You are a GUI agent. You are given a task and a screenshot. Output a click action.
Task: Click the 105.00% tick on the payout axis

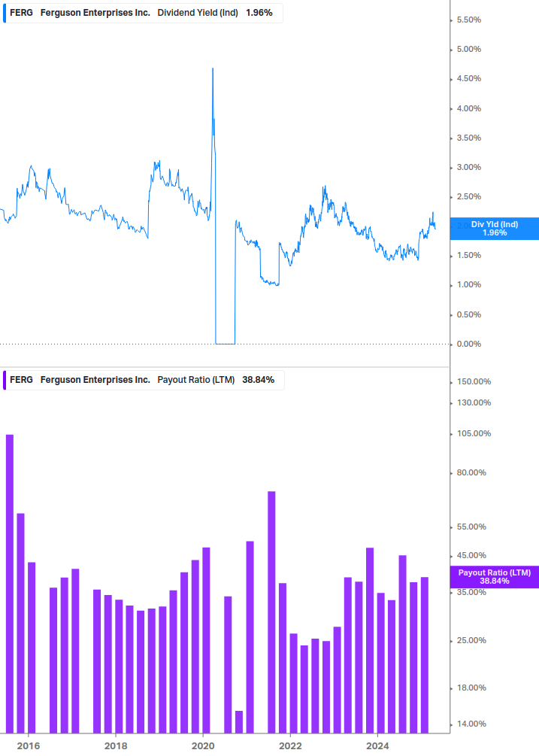click(474, 433)
